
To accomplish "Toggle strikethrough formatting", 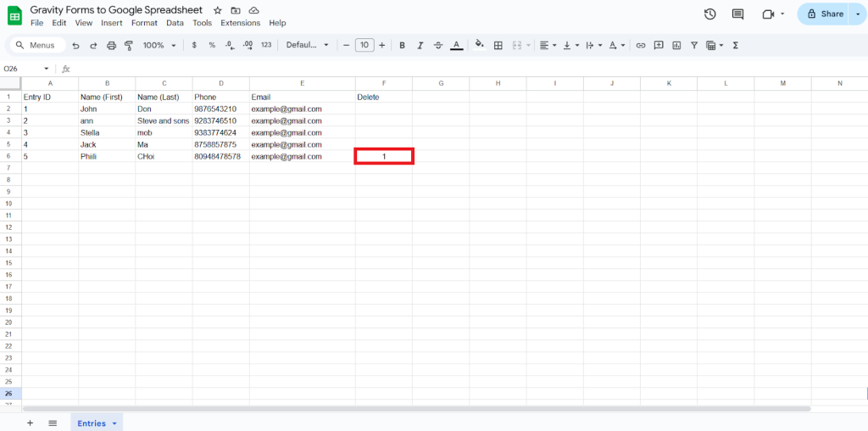I will [x=438, y=46].
